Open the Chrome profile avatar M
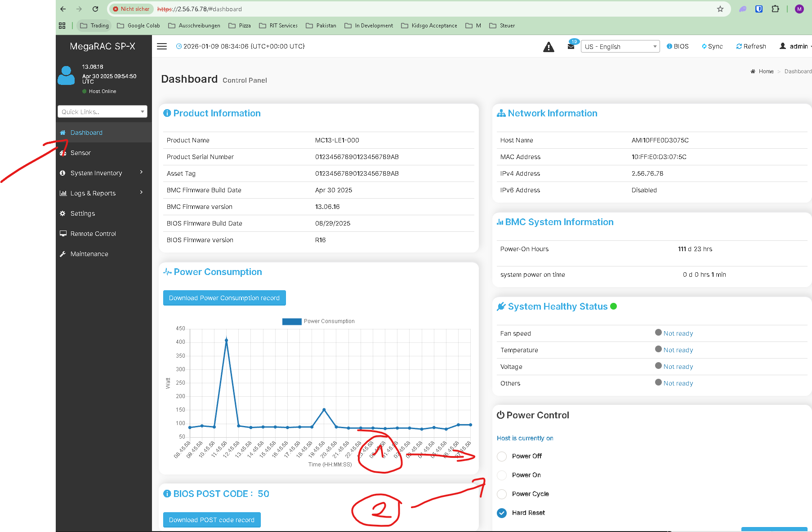 point(799,9)
